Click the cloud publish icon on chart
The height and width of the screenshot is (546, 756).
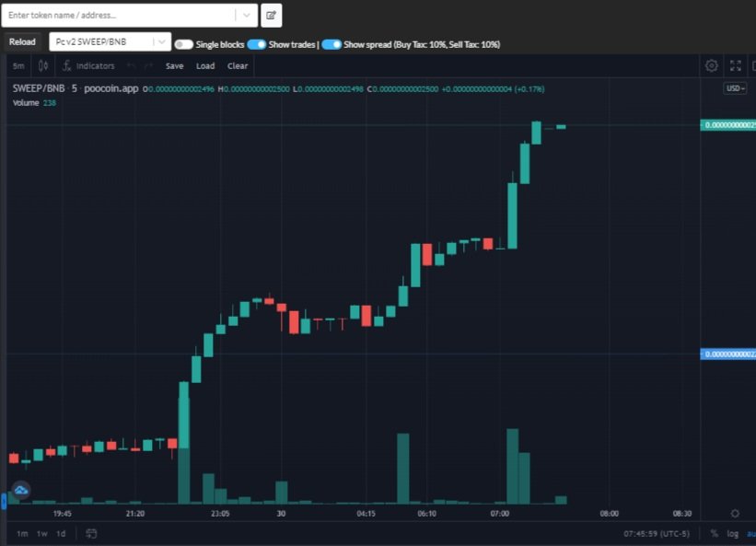[21, 490]
